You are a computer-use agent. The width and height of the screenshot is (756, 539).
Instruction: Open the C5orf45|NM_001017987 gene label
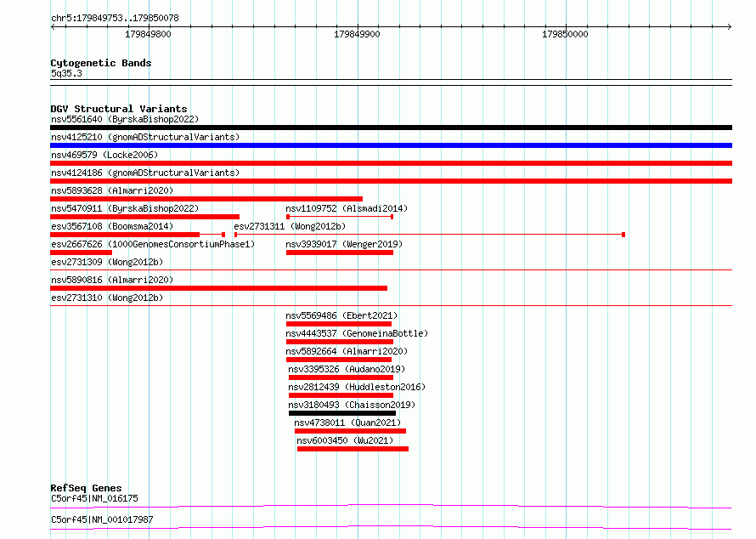click(102, 519)
